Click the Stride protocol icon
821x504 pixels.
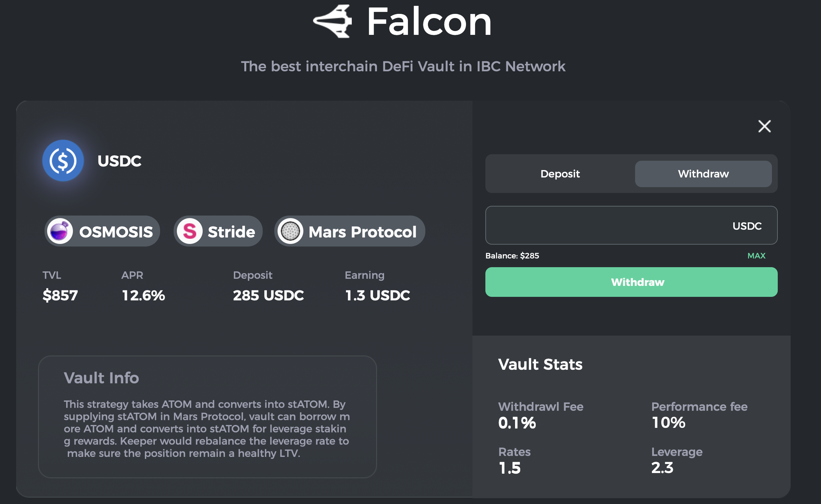[x=190, y=231]
